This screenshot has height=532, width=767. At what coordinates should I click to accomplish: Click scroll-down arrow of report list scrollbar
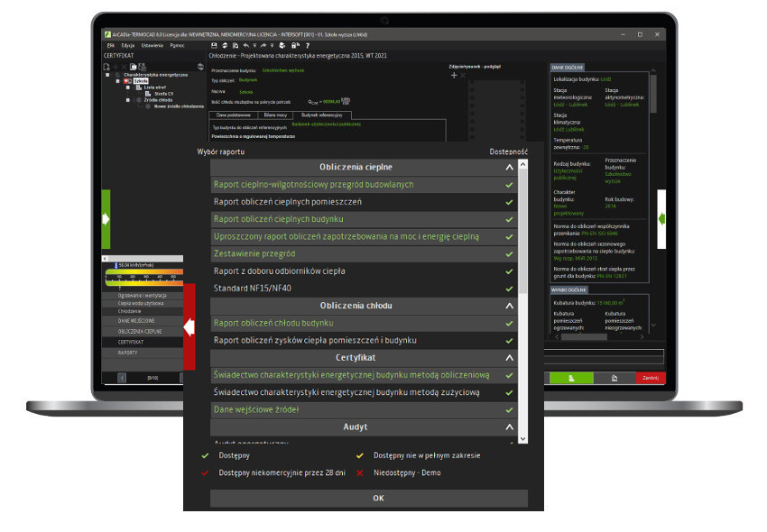coord(522,439)
